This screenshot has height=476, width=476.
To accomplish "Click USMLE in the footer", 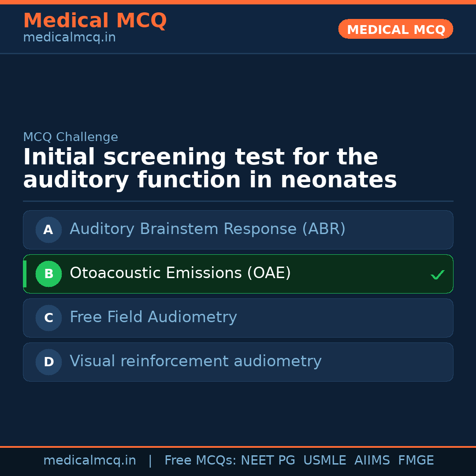I will pos(324,461).
